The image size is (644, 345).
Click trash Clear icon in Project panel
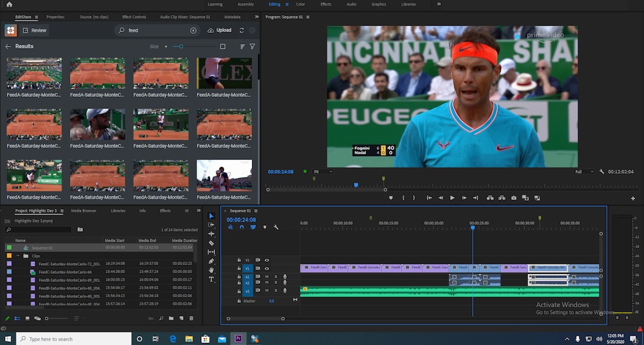(191, 319)
